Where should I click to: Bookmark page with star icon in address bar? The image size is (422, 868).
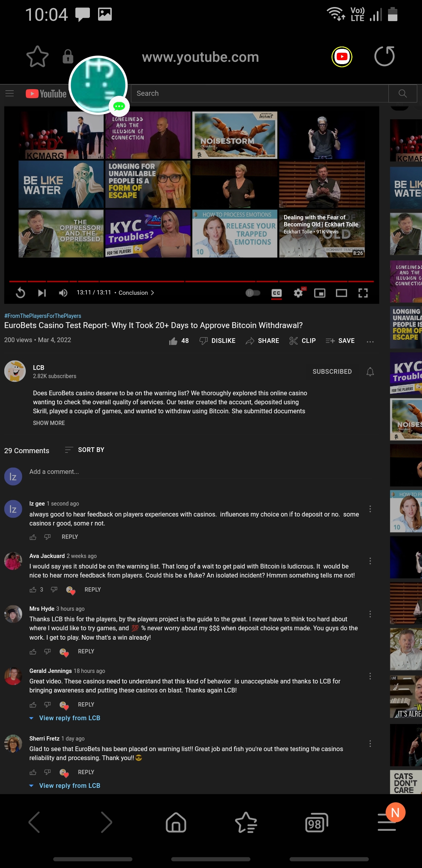(38, 57)
